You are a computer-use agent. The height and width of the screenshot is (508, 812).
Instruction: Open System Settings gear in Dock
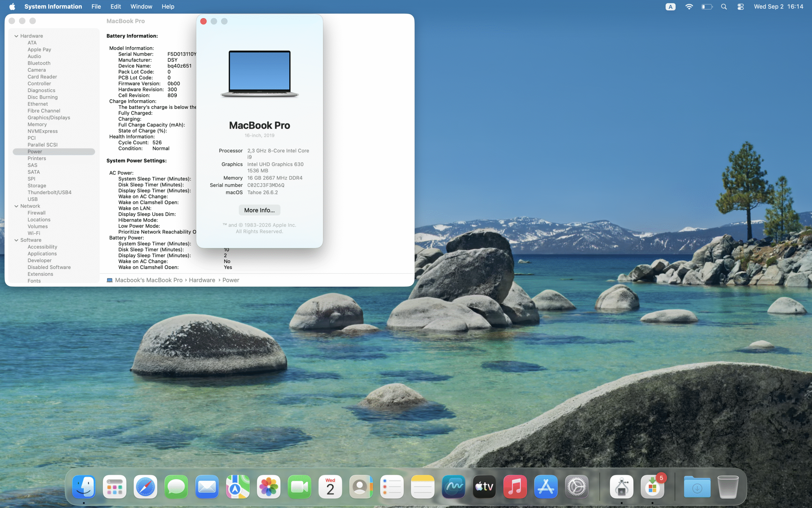[x=577, y=486]
